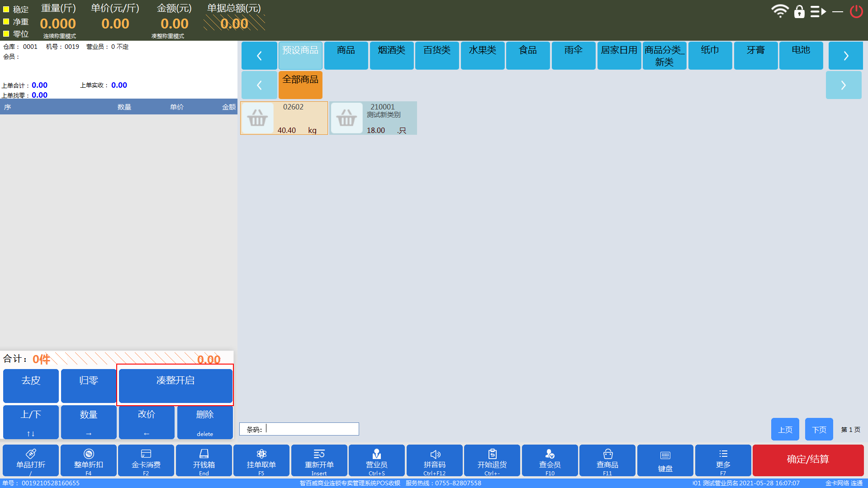Click basket icon of product 210001

tap(346, 118)
